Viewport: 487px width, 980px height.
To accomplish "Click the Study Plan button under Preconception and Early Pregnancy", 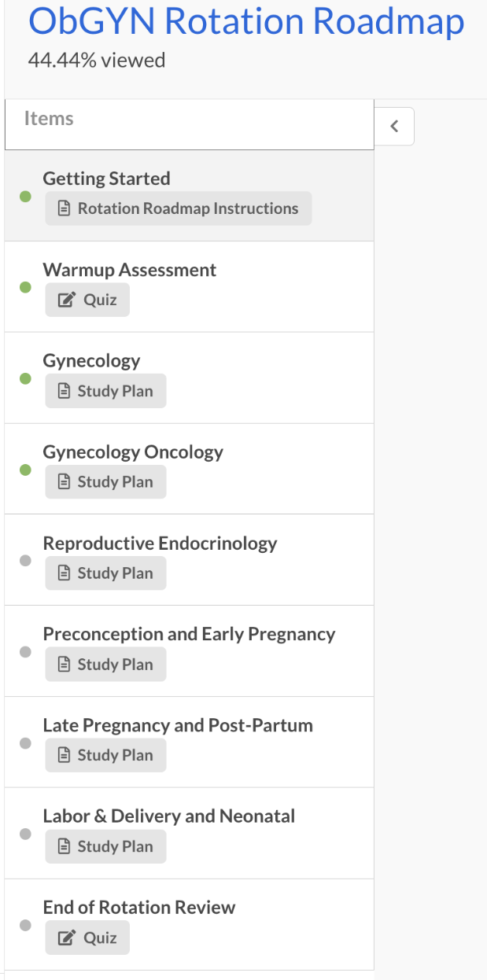I will coord(105,664).
